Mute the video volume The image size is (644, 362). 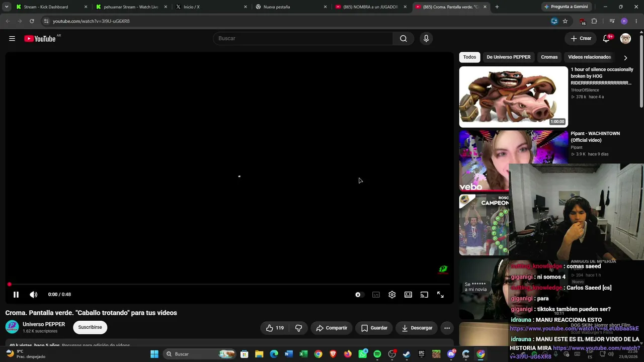[x=33, y=295]
